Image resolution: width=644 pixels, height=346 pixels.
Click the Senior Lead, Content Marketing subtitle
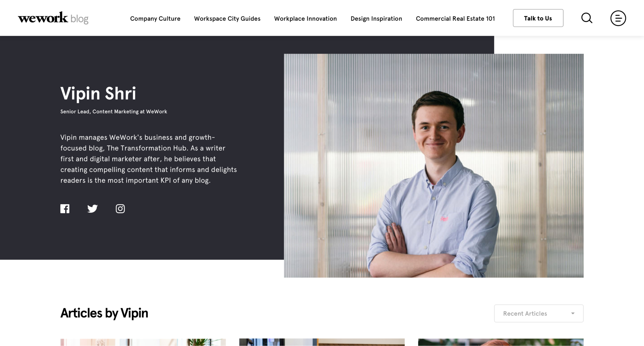114,112
